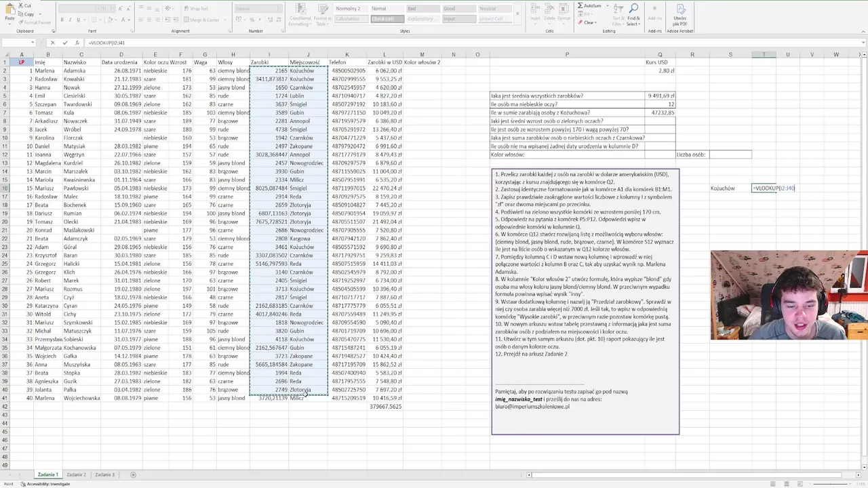The height and width of the screenshot is (488, 868).
Task: Click the horizontal scrollbar at bottom
Action: [685, 474]
